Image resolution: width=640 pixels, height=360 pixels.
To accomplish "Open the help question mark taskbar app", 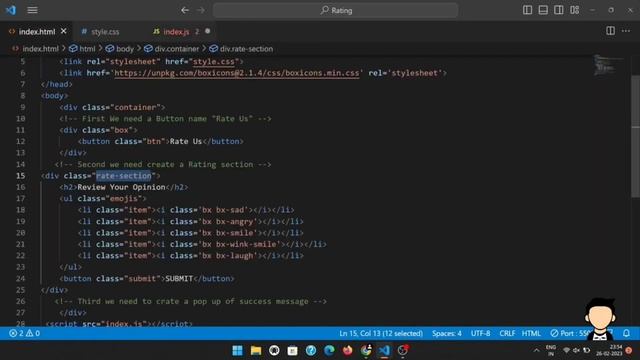I will point(311,350).
